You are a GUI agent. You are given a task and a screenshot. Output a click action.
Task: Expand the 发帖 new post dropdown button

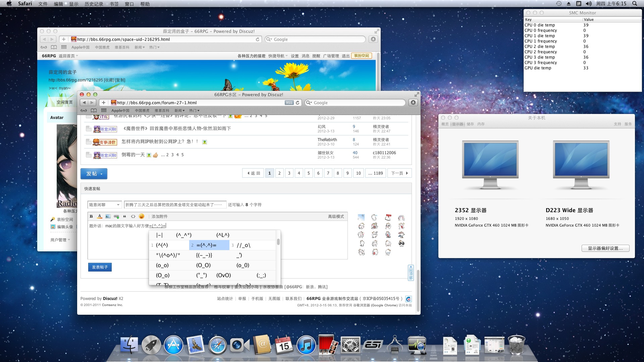[x=94, y=174]
